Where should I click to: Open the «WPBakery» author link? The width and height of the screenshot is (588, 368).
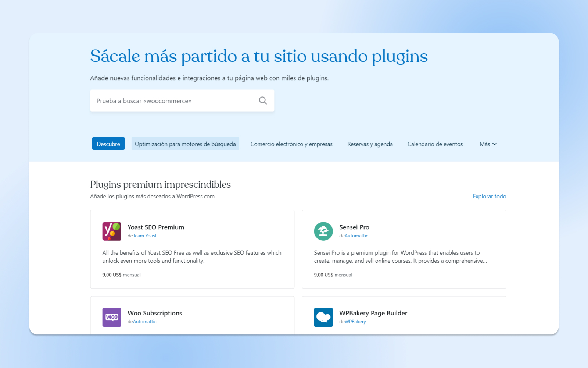(x=355, y=321)
